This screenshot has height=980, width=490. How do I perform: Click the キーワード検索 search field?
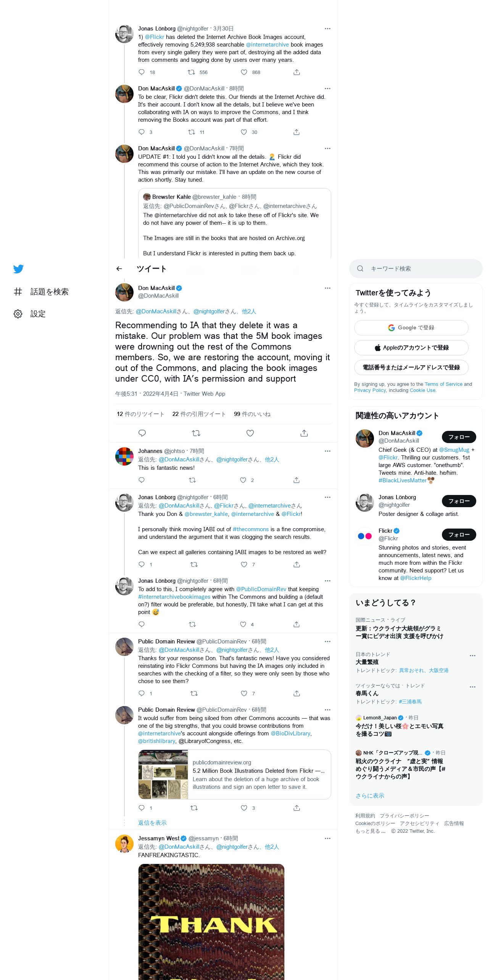coord(416,269)
